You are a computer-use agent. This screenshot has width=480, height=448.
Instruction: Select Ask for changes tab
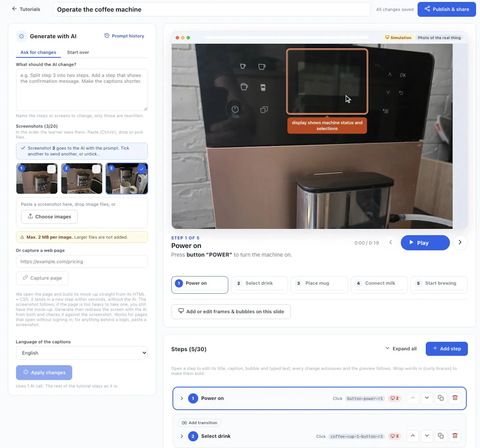[38, 52]
